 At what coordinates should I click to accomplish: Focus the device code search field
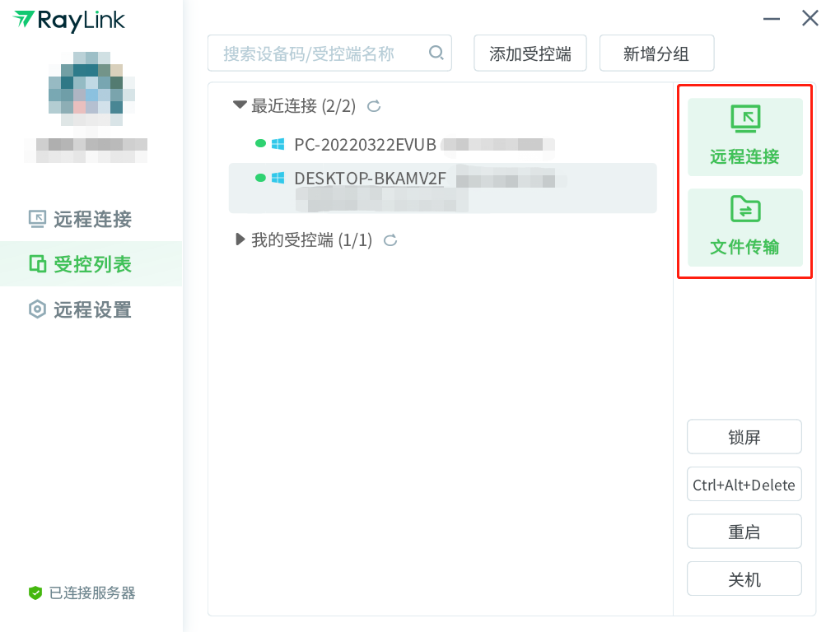317,53
